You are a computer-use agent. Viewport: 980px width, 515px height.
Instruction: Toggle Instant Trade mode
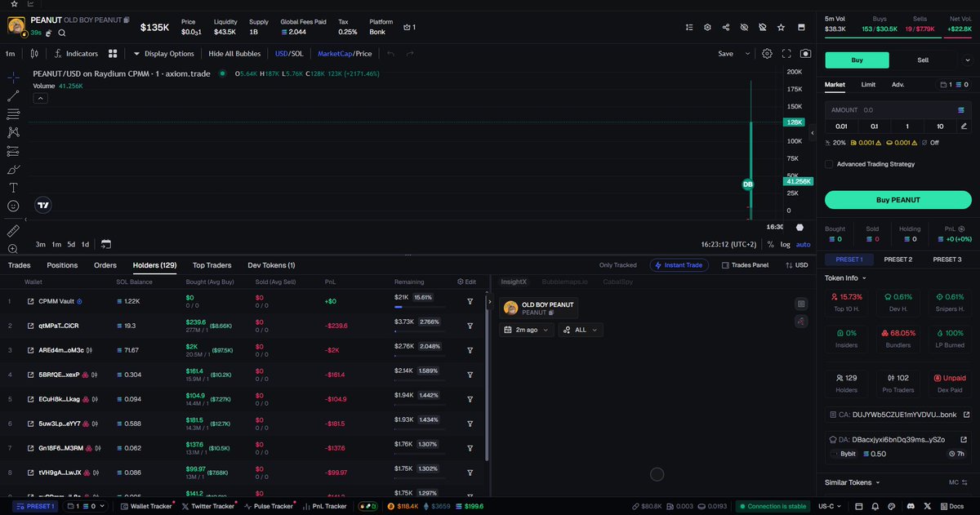[x=679, y=265]
